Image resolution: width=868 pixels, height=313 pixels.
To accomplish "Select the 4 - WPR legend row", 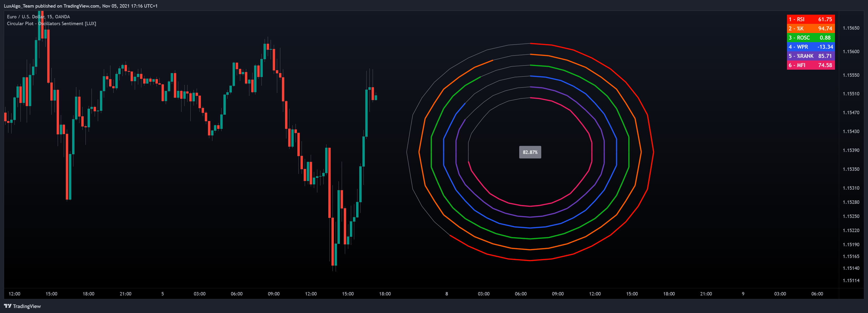I will tap(810, 47).
